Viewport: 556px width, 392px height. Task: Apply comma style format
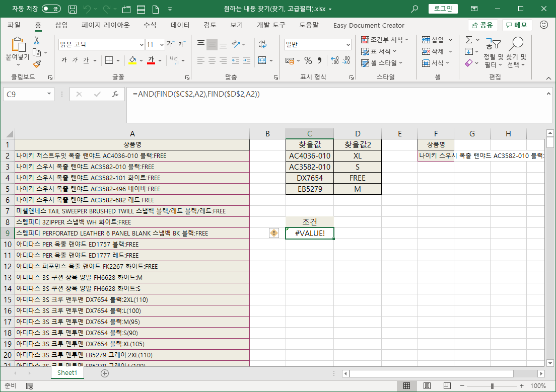(320, 60)
